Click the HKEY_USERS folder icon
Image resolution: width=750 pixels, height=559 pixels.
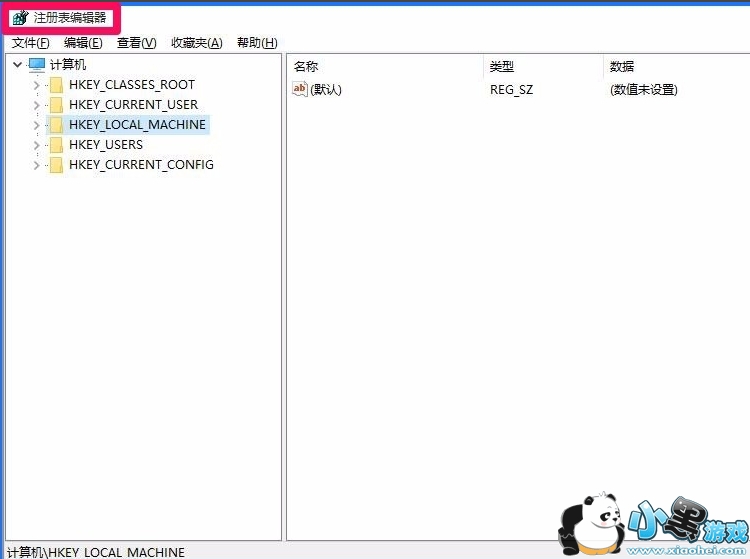[56, 145]
